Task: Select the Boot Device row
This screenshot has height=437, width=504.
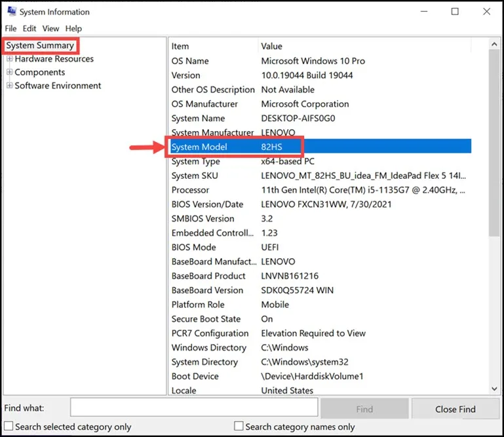Action: [x=320, y=376]
